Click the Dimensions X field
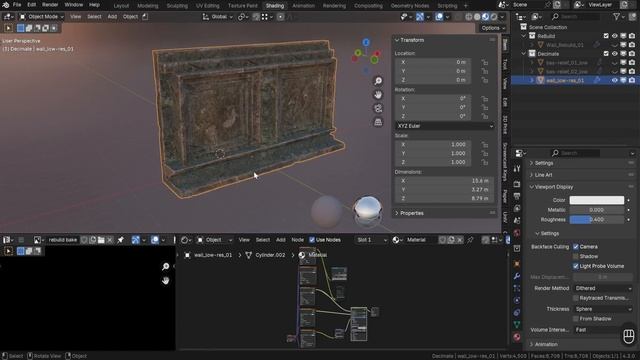 pos(444,181)
